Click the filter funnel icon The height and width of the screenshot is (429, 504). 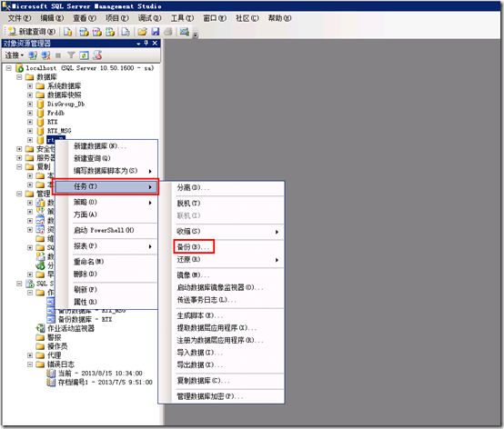[71, 55]
